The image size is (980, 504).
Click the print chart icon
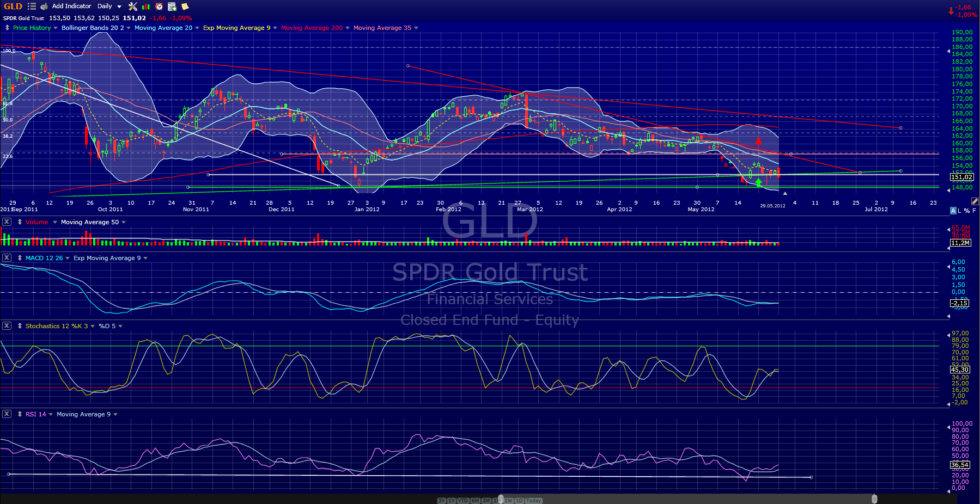click(x=44, y=7)
